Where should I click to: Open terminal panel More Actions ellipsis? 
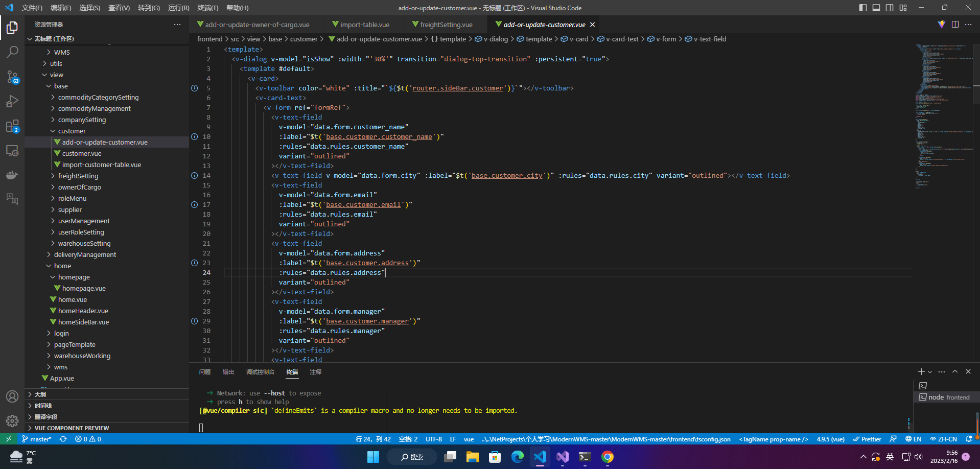coord(942,372)
